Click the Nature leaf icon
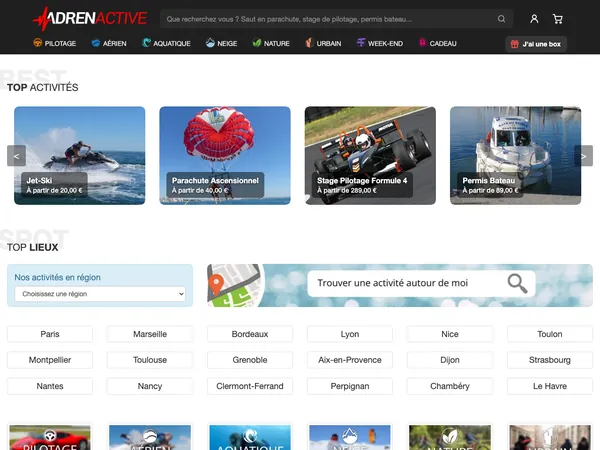 [257, 43]
